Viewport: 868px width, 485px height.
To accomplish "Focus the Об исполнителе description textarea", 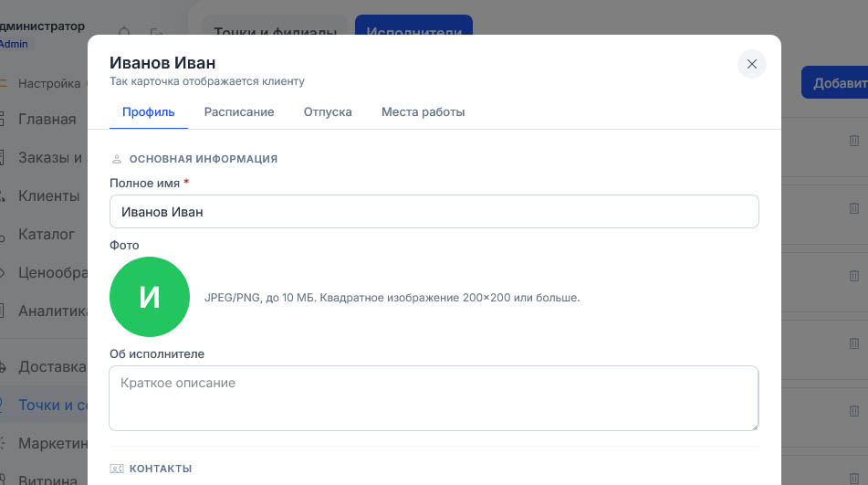I will click(x=434, y=398).
